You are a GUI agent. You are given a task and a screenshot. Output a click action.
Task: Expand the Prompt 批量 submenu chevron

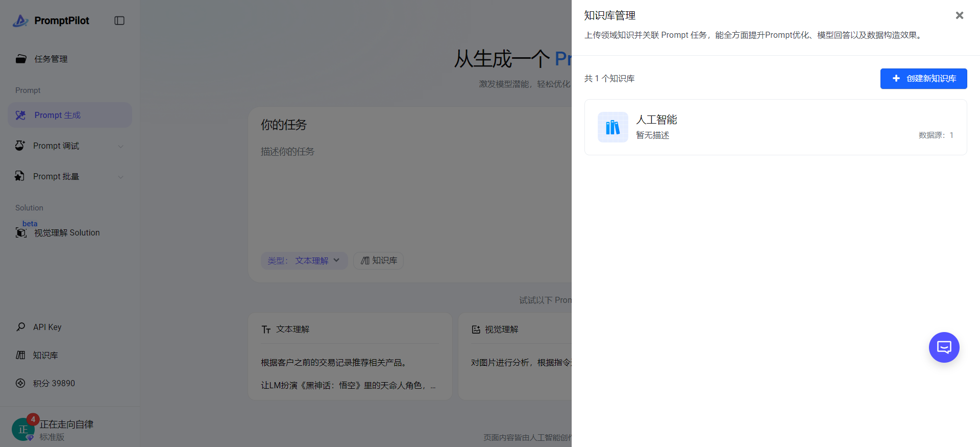[121, 177]
